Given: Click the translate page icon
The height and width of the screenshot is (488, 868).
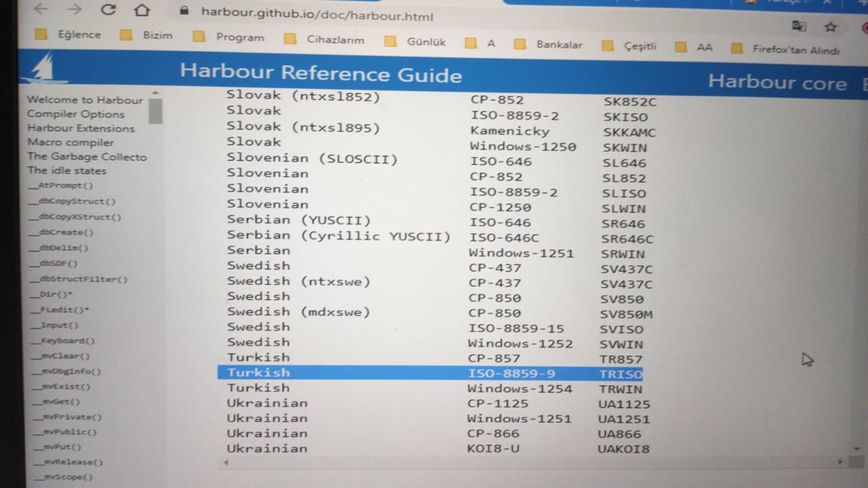Looking at the screenshot, I should tap(799, 26).
